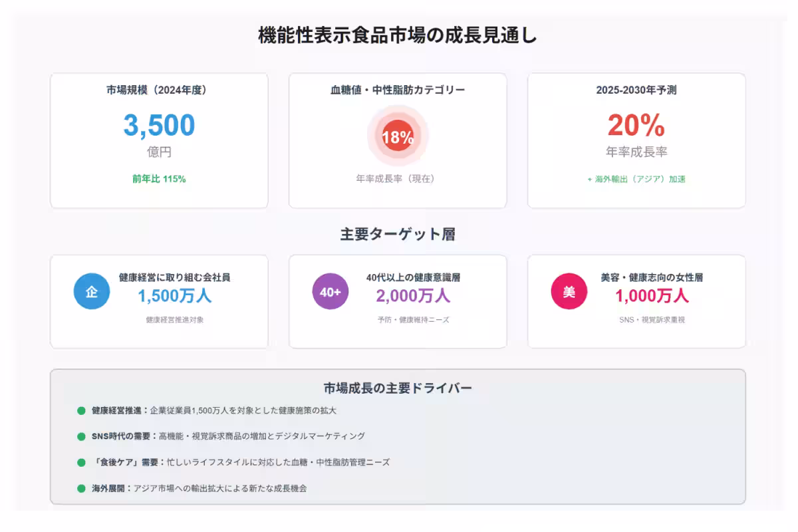
Task: Click the pink 美 circle icon
Action: click(x=569, y=291)
